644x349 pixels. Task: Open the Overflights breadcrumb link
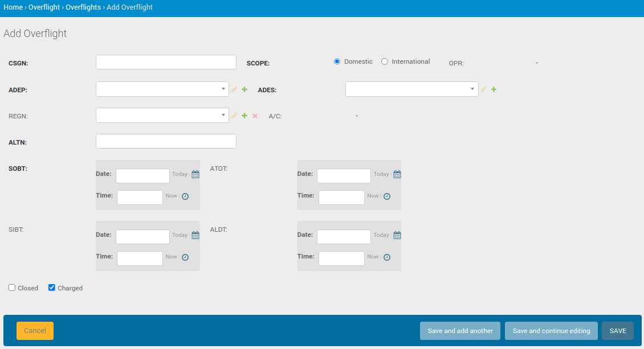tap(83, 7)
